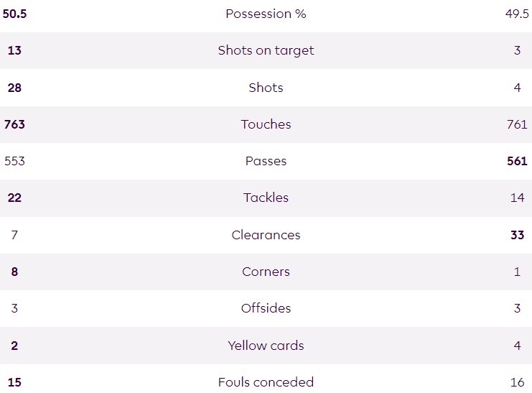The width and height of the screenshot is (532, 393).
Task: Select the bold 28 shots value
Action: coord(14,88)
